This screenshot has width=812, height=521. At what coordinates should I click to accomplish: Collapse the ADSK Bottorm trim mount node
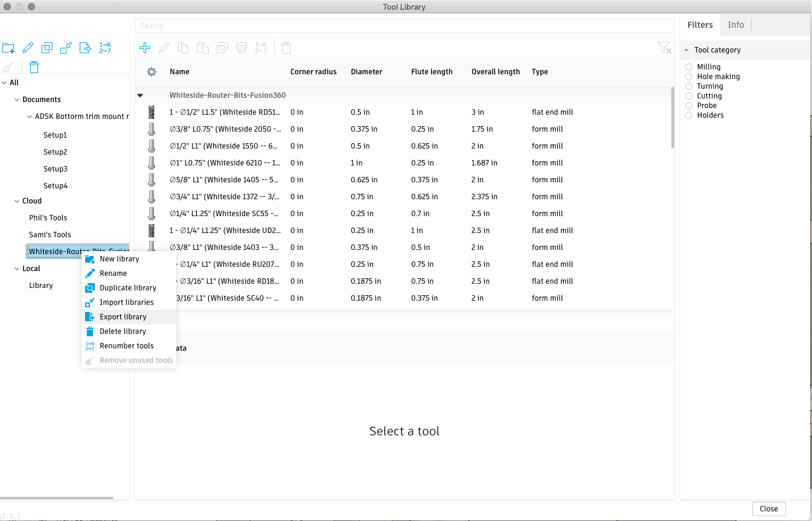click(x=30, y=117)
